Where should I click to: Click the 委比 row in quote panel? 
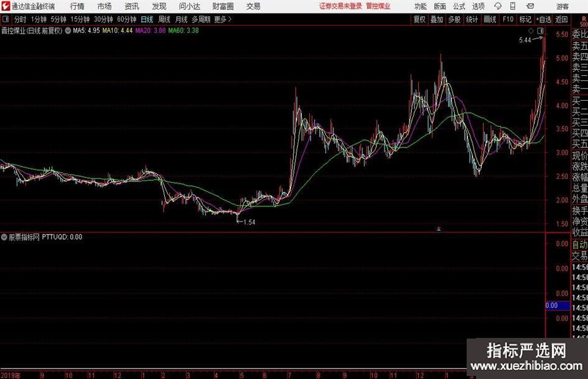(580, 34)
